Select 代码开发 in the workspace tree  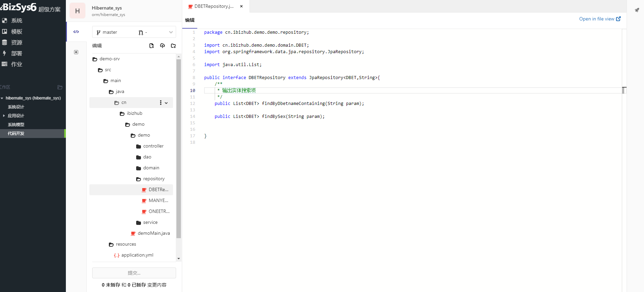(16, 134)
